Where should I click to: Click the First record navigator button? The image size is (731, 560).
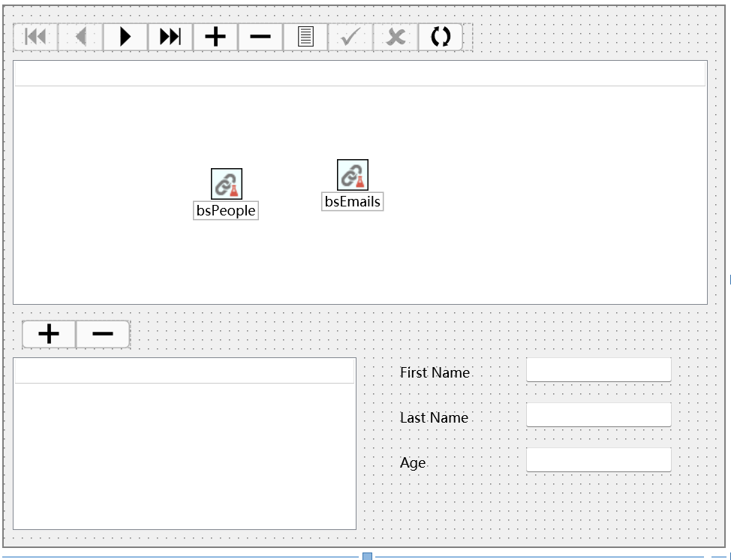tap(35, 36)
